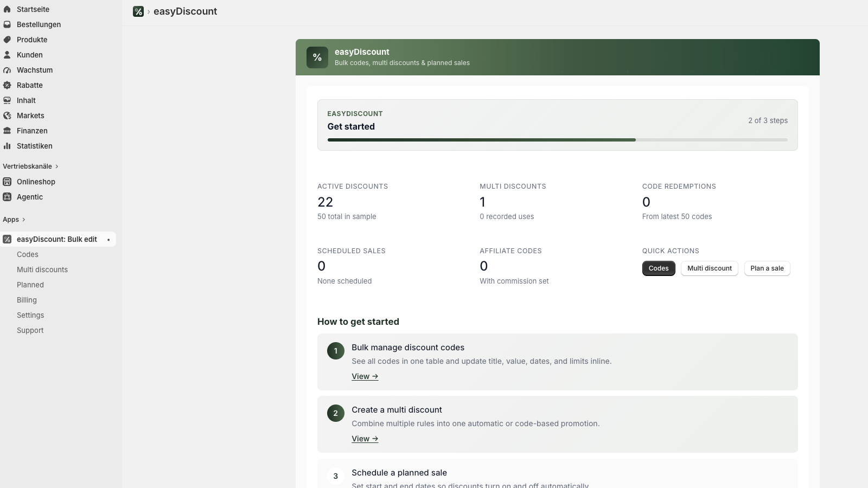
Task: Click the '50 total in sample' text
Action: tap(347, 216)
